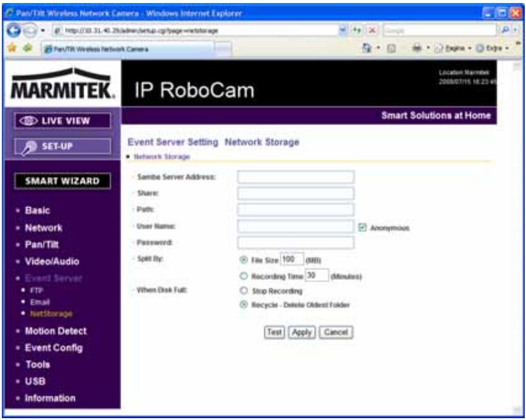Select the File Size split option
Image resolution: width=526 pixels, height=420 pixels.
click(x=243, y=260)
